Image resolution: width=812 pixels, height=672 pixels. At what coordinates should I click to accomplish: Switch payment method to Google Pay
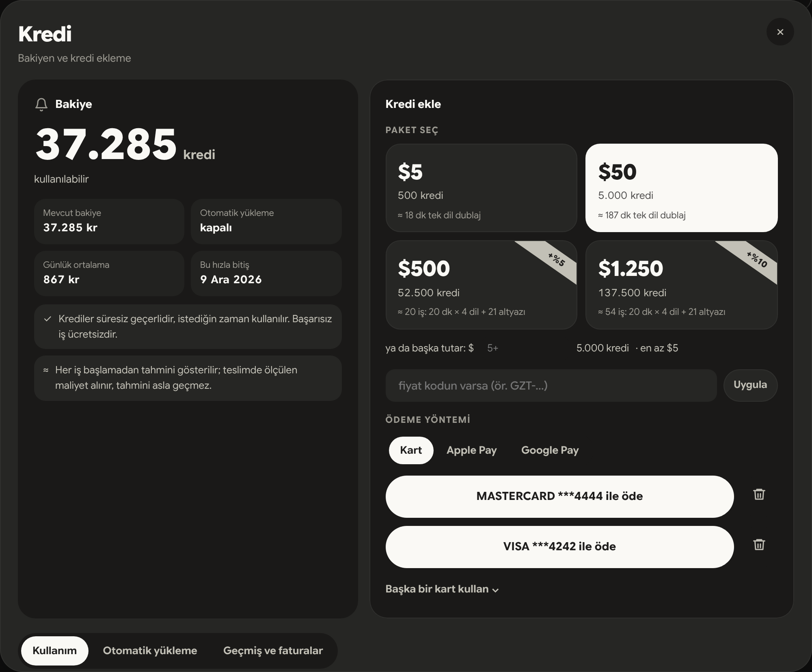coord(550,450)
